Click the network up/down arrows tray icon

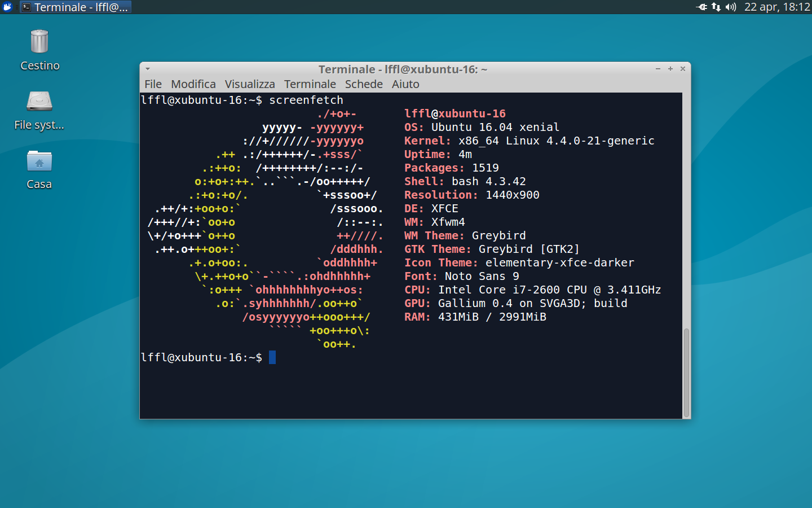coord(716,7)
